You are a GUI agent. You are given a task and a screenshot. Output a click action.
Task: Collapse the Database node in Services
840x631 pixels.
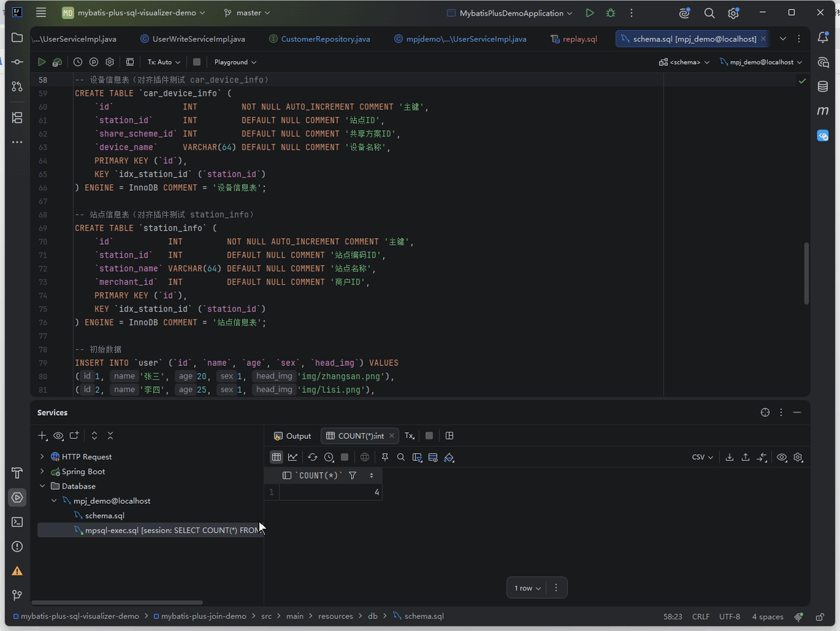point(42,486)
